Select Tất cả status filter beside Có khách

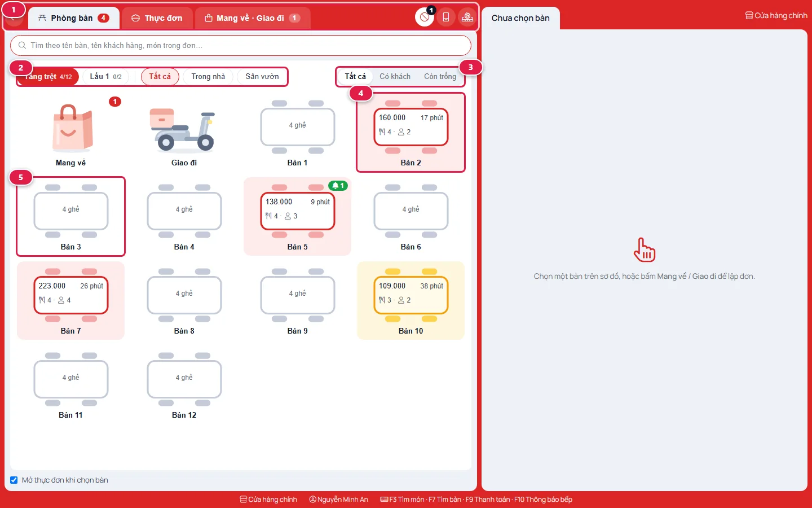[x=355, y=77]
